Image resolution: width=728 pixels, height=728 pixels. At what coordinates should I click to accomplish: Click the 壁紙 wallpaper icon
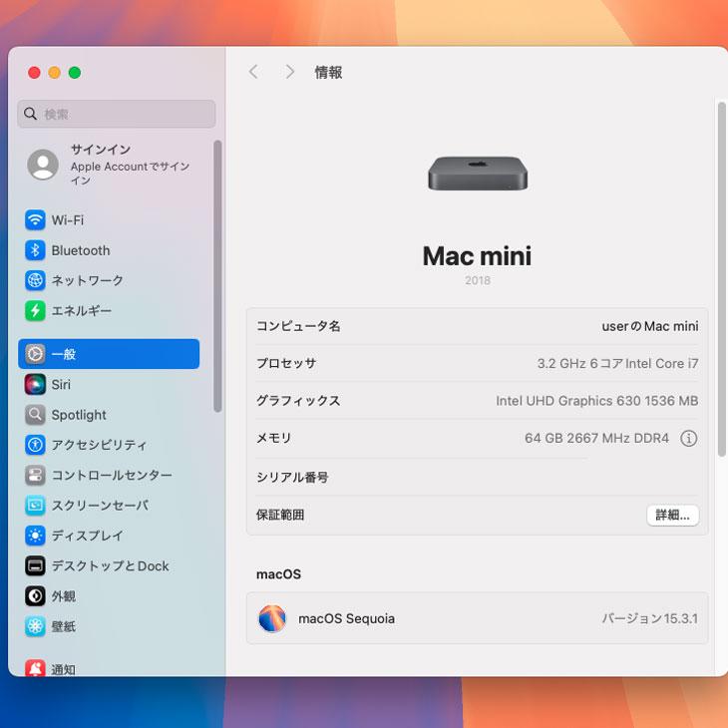(35, 626)
